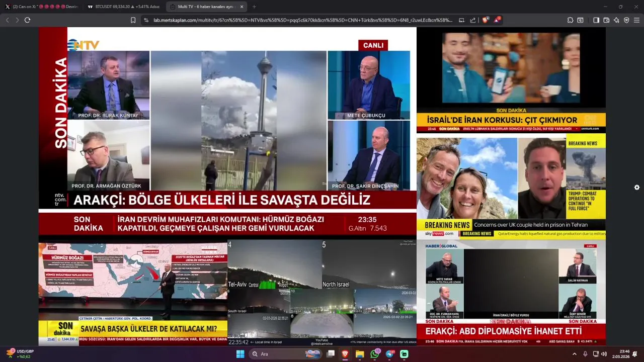The height and width of the screenshot is (362, 644).
Task: Open Brave browser on taskbar
Action: tap(345, 354)
